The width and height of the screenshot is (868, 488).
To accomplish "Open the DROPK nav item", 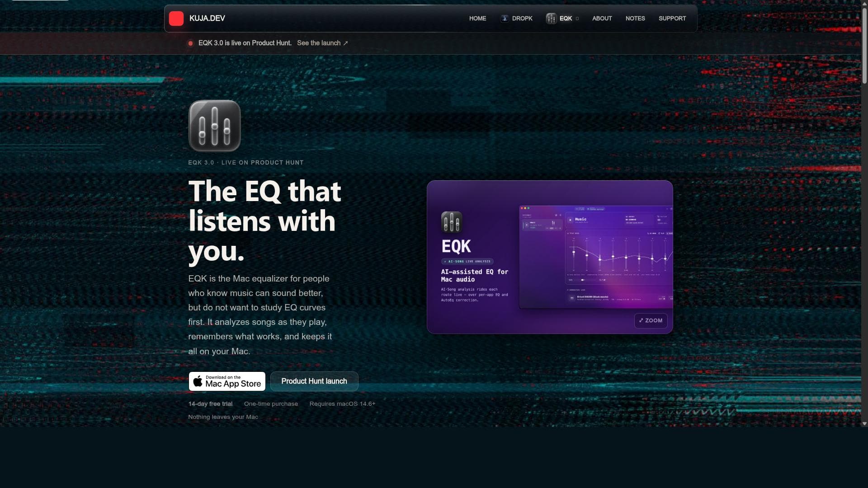I will pos(516,19).
